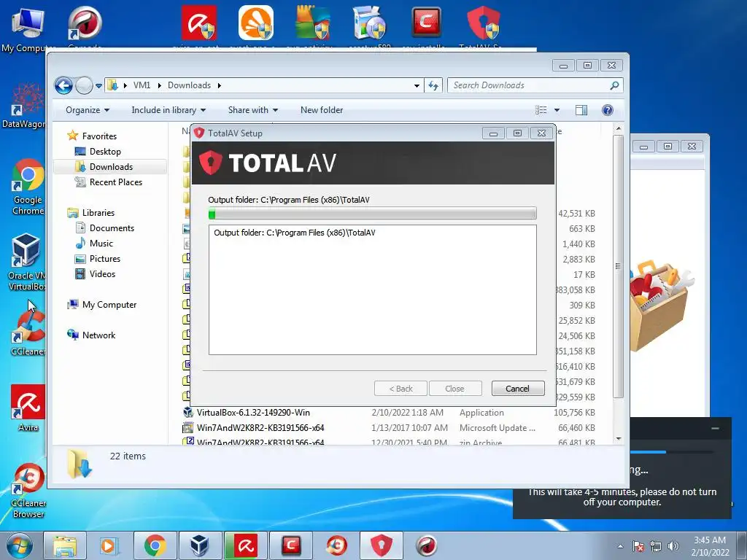Launch Google Chrome from the desktop

28,187
